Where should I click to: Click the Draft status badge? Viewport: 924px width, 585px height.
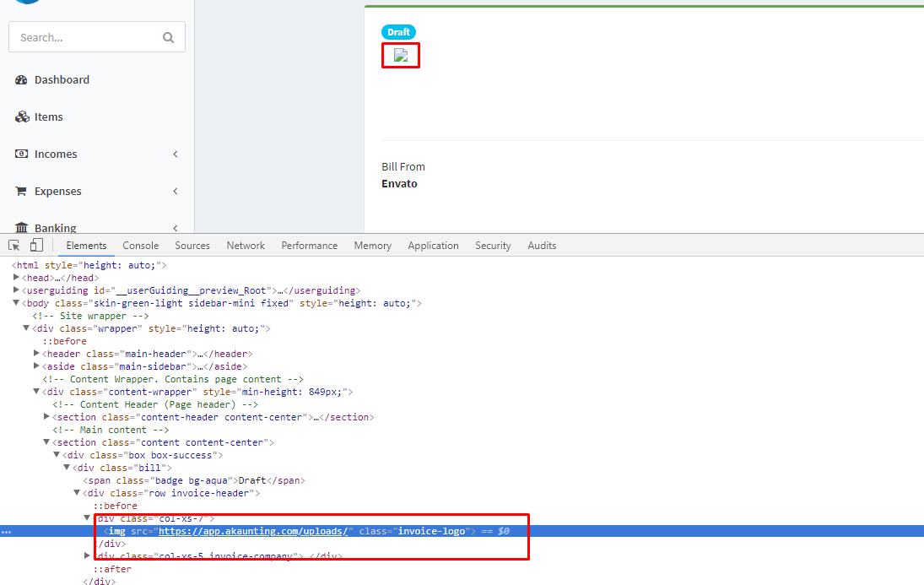tap(398, 32)
